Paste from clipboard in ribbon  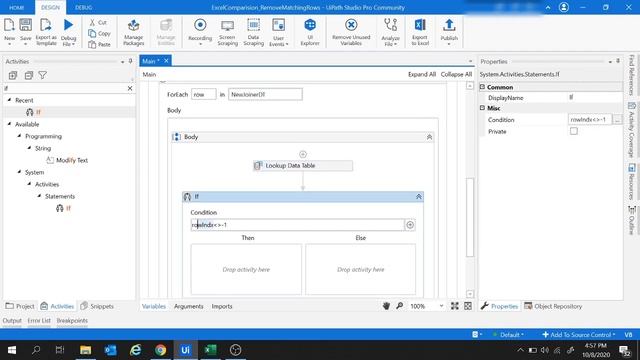point(99,44)
